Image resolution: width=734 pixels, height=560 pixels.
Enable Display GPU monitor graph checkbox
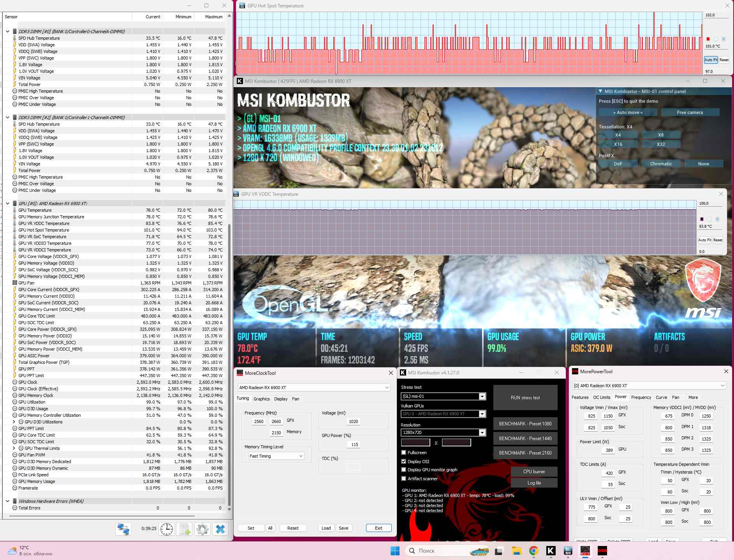click(404, 470)
